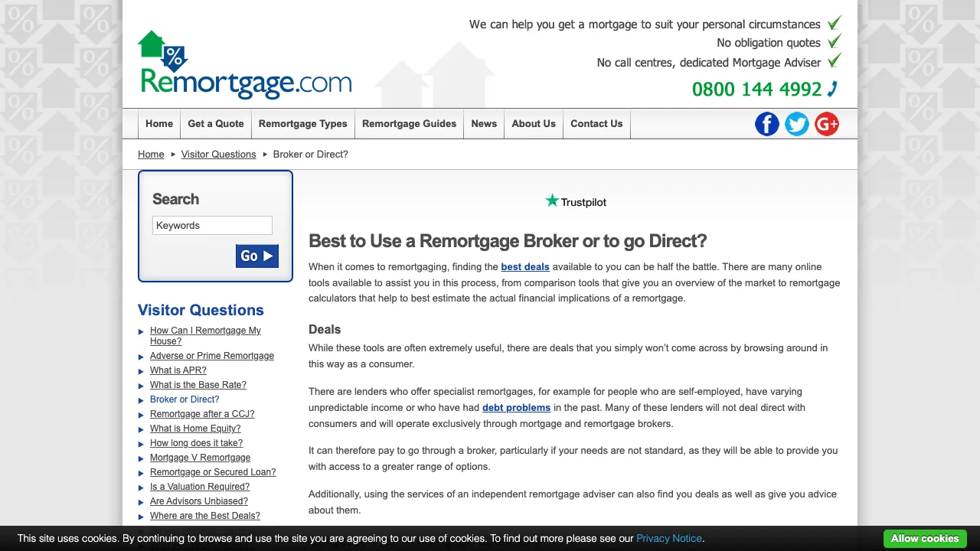Follow the 'debt problems' link
This screenshot has width=980, height=551.
click(x=516, y=408)
